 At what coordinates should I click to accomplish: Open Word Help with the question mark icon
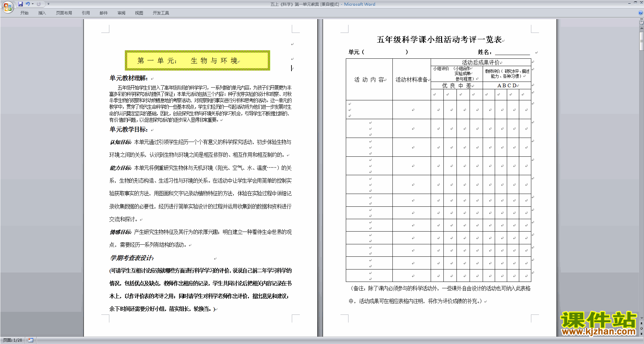[x=641, y=13]
